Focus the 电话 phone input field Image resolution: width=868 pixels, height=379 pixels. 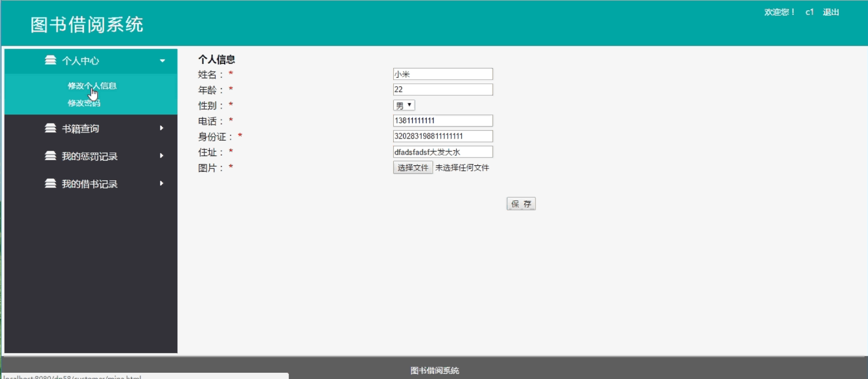click(x=443, y=120)
